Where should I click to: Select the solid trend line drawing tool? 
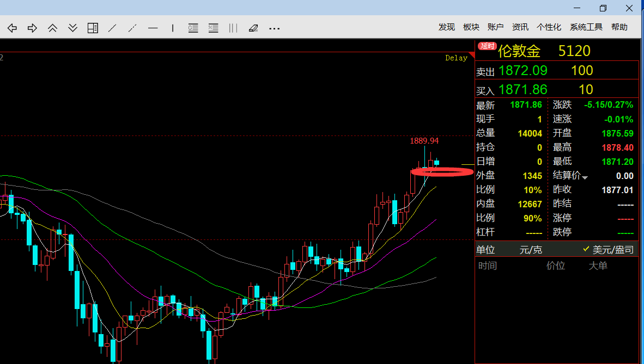point(113,28)
